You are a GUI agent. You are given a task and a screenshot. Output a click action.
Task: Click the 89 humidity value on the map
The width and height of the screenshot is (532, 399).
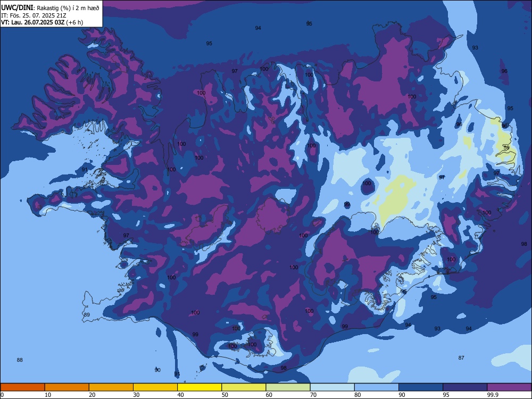[87, 314]
